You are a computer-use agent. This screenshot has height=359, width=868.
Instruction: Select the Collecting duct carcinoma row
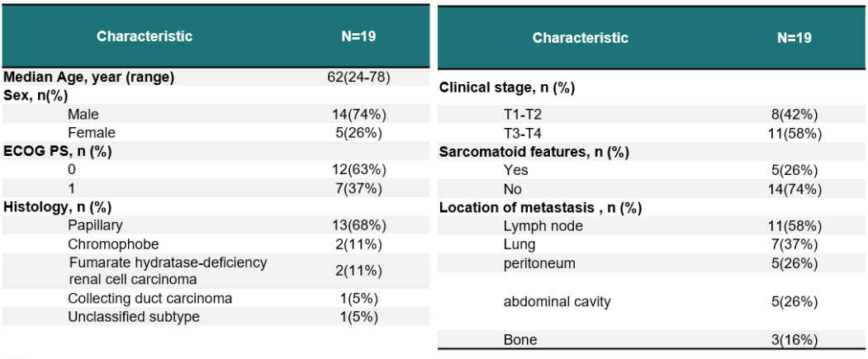[x=149, y=298]
